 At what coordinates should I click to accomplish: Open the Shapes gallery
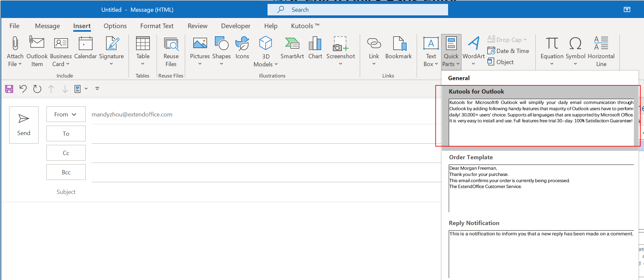pos(221,51)
